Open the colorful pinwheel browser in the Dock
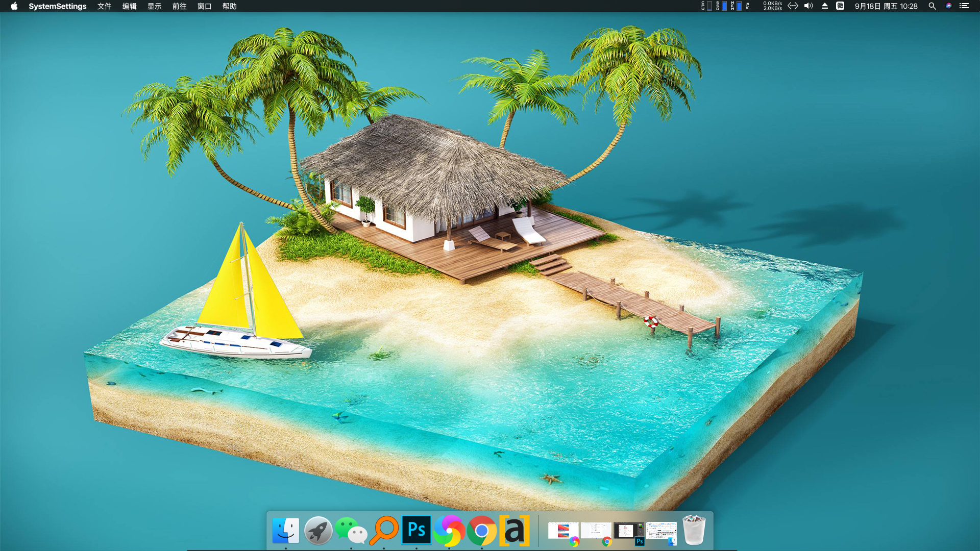Image resolution: width=980 pixels, height=551 pixels. 449,531
